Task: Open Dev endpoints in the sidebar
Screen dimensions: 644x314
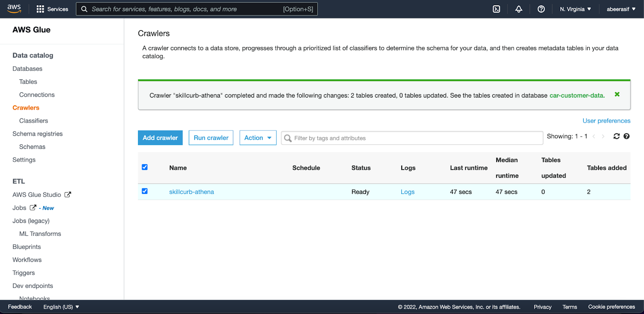Action: pos(33,286)
